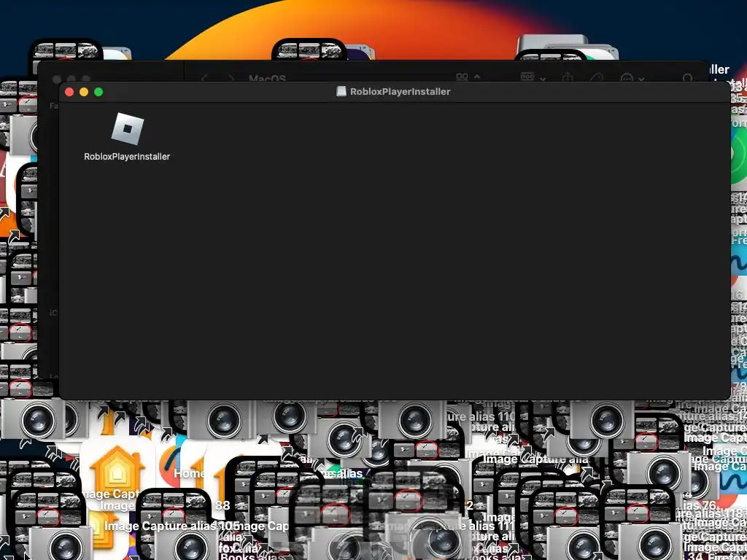
Task: Click the disk icon in window title
Action: click(x=341, y=91)
